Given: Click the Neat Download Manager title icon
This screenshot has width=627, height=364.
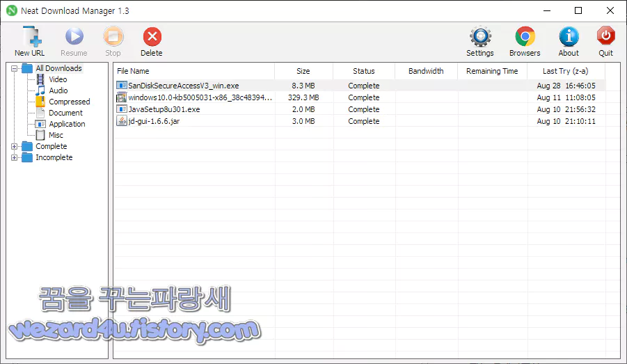Looking at the screenshot, I should pyautogui.click(x=12, y=11).
